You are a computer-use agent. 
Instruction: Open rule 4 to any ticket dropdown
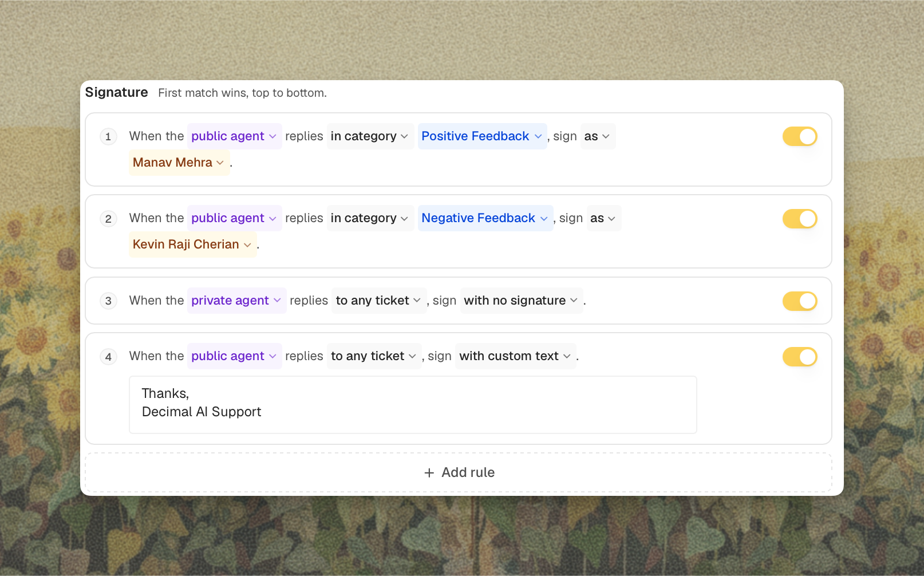[x=374, y=356]
